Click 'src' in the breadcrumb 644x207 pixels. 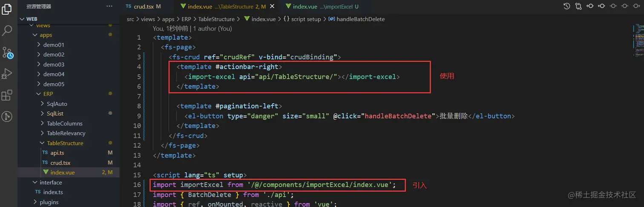[x=130, y=19]
